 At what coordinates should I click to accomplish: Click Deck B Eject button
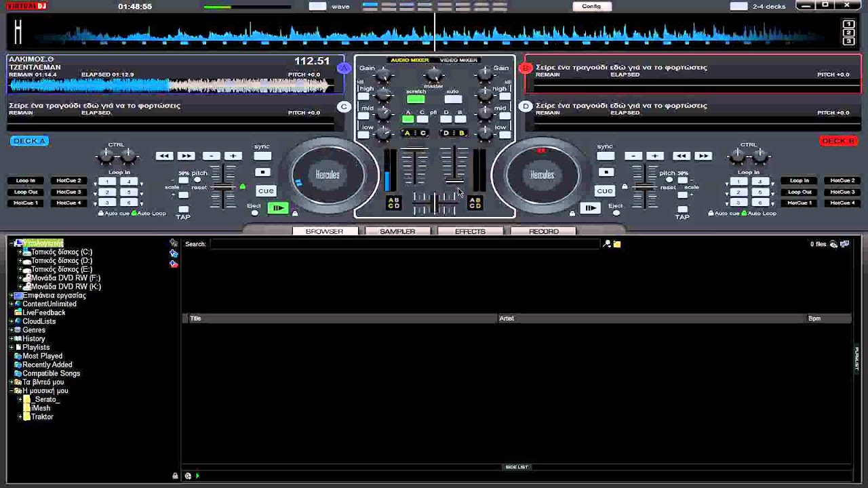pyautogui.click(x=616, y=213)
